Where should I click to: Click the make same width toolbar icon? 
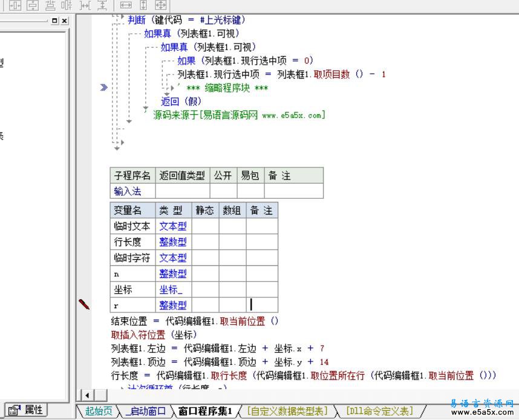pos(126,5)
